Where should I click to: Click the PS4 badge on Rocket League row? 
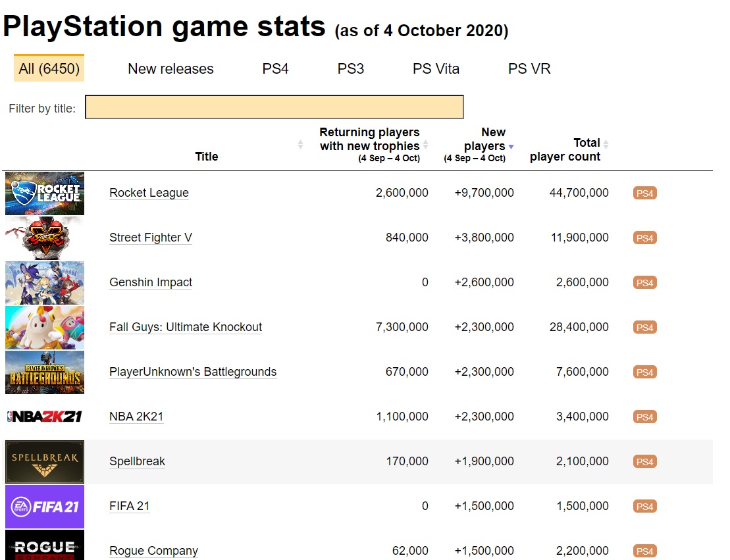pos(644,193)
